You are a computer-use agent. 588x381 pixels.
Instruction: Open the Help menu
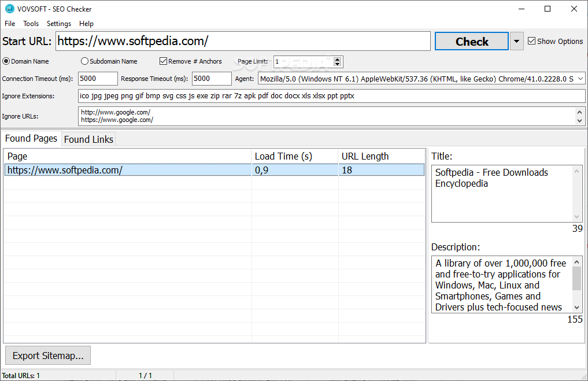tap(86, 24)
